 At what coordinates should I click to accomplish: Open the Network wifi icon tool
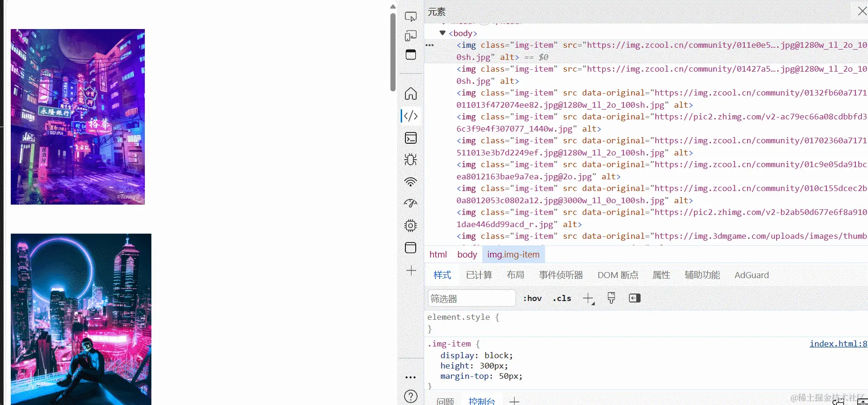tap(411, 182)
